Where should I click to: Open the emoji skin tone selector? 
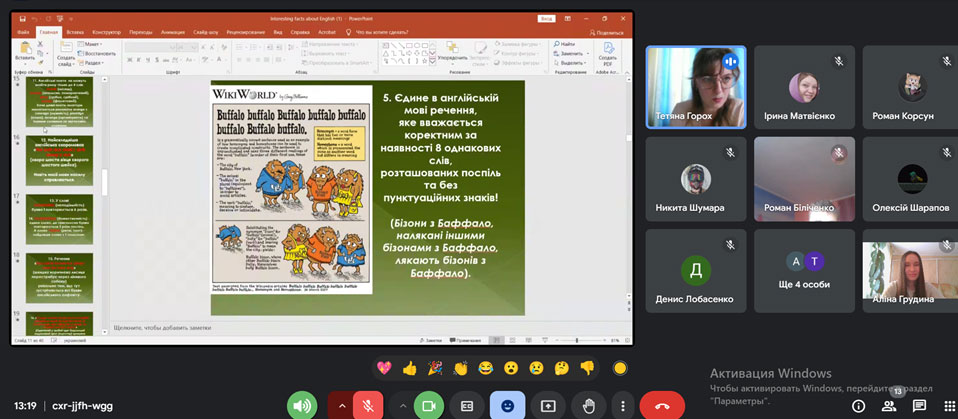pyautogui.click(x=620, y=368)
